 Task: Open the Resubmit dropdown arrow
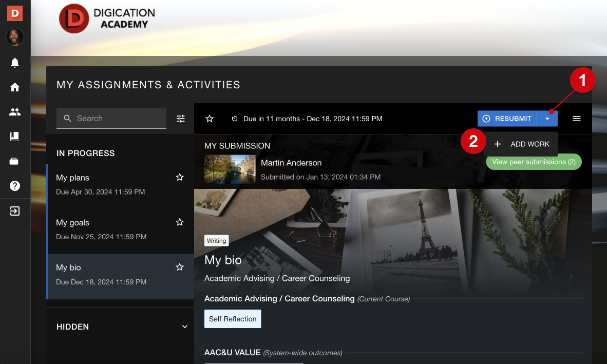(547, 119)
